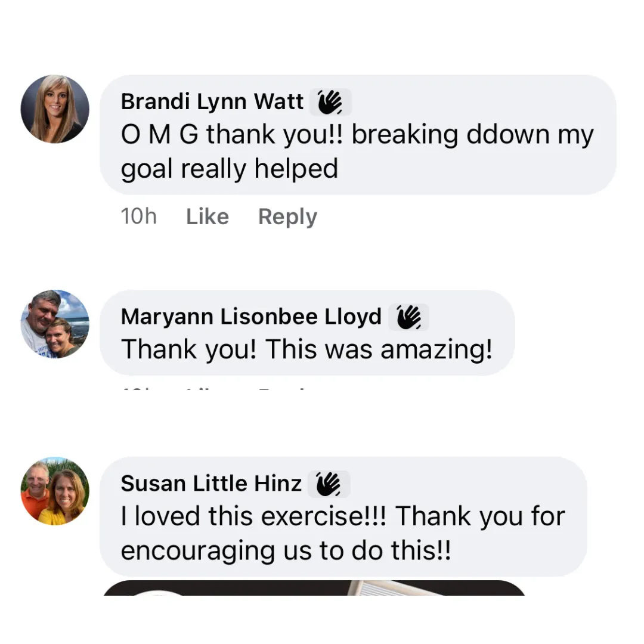Like Brandi Lynn Watt's comment
The image size is (644, 644).
point(207,216)
